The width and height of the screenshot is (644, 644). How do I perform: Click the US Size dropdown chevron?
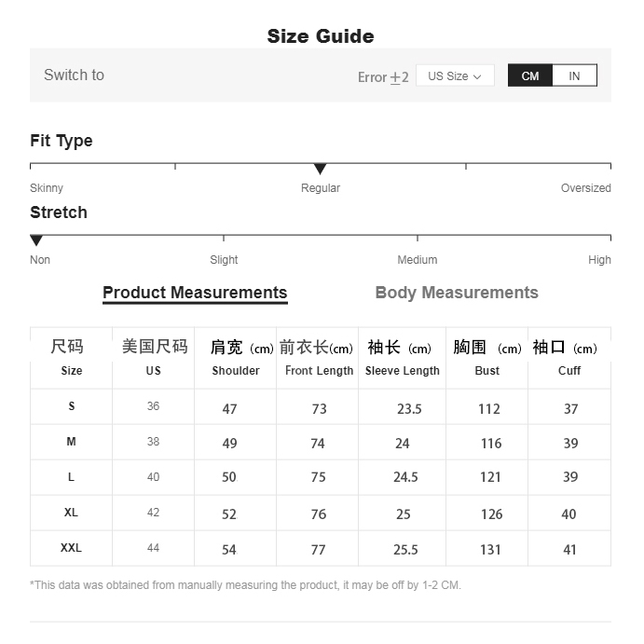(x=478, y=76)
